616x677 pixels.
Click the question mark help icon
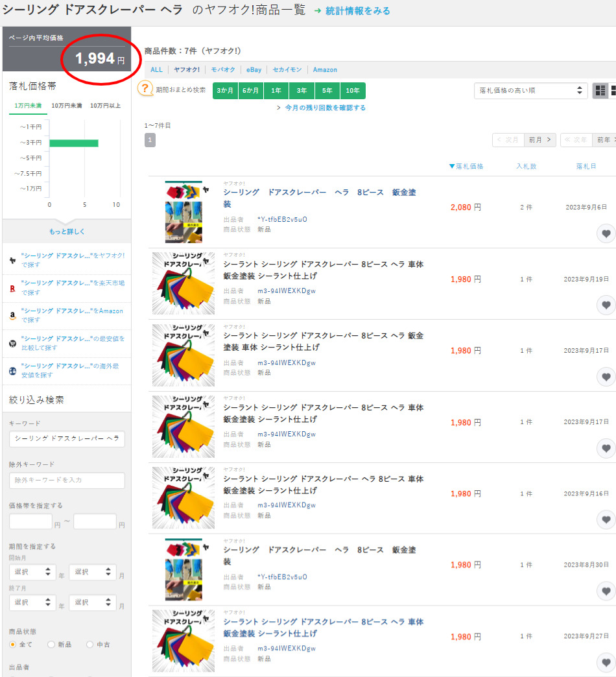click(x=145, y=89)
